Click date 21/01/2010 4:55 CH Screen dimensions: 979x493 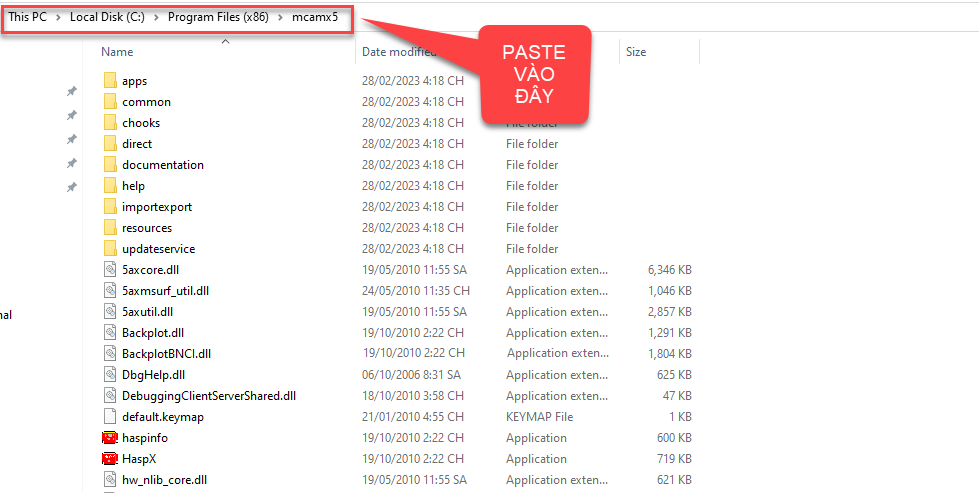(413, 417)
